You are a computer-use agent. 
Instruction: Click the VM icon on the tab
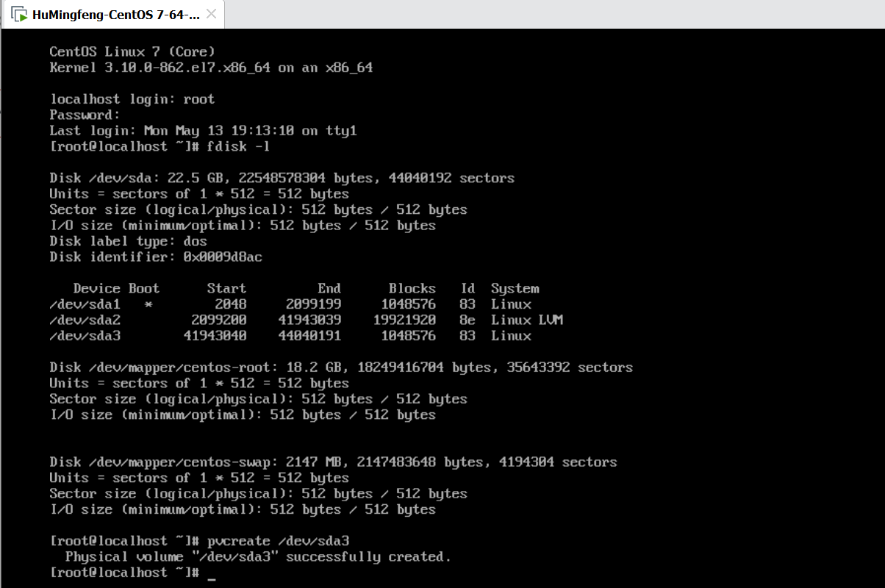pos(20,15)
